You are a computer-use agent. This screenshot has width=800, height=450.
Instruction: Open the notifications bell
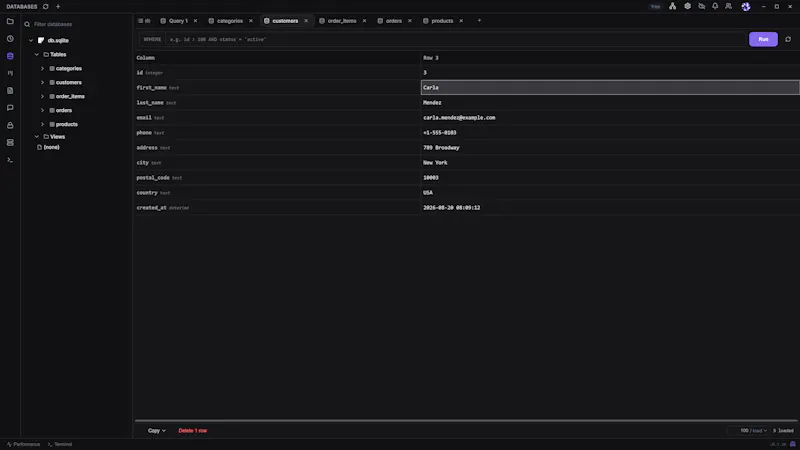tap(715, 6)
